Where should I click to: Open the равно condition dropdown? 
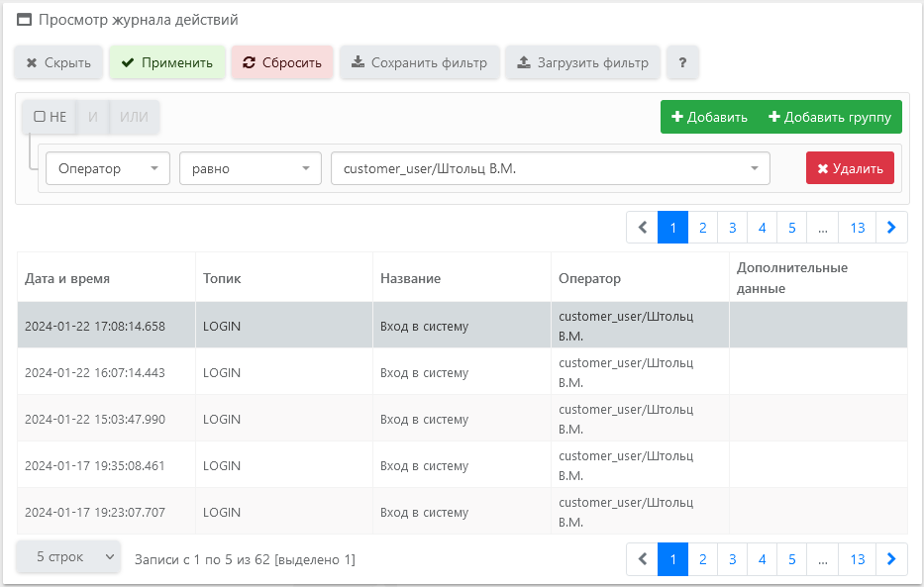click(250, 168)
